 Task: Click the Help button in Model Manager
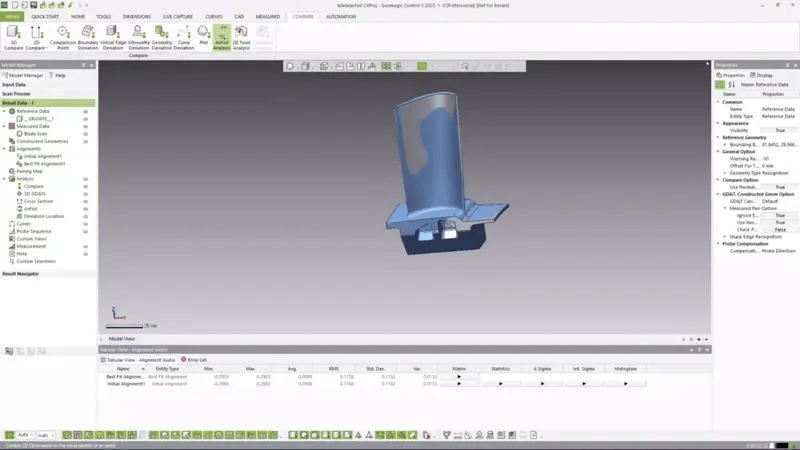[59, 75]
